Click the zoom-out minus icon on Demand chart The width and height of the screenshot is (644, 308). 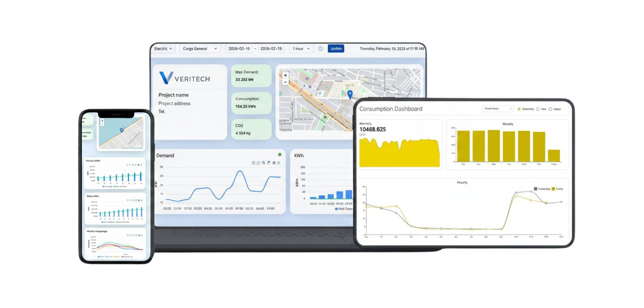tap(259, 163)
